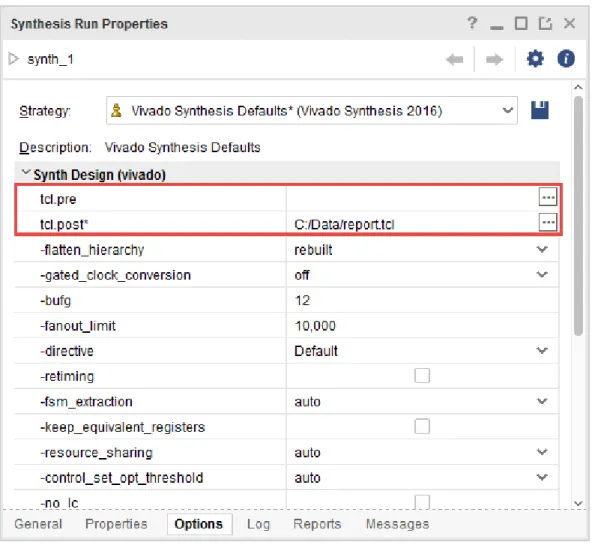Image resolution: width=592 pixels, height=551 pixels.
Task: Open the Strategy dropdown list
Action: click(x=508, y=111)
